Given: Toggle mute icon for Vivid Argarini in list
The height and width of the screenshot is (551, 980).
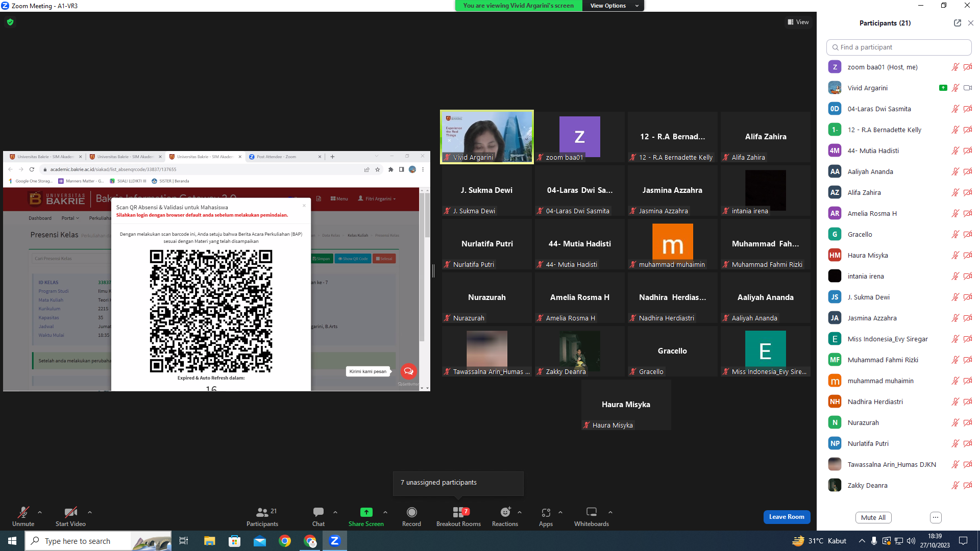Looking at the screenshot, I should click(x=955, y=88).
